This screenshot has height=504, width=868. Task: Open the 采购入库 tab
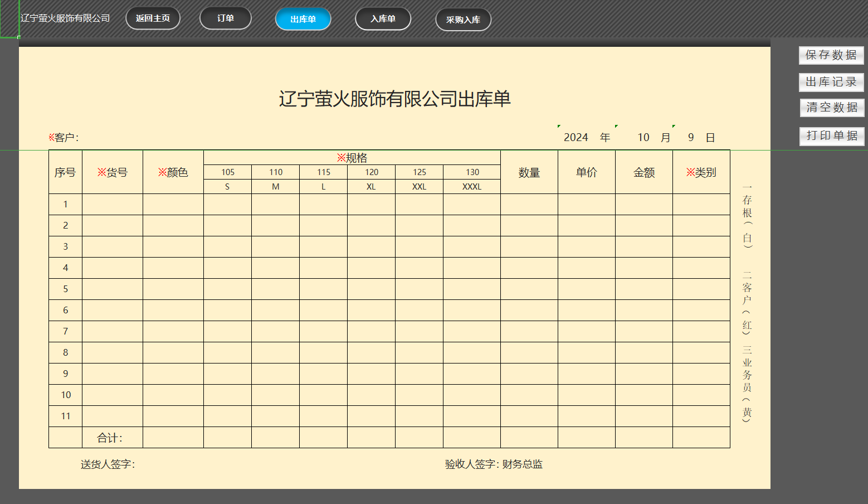point(463,20)
